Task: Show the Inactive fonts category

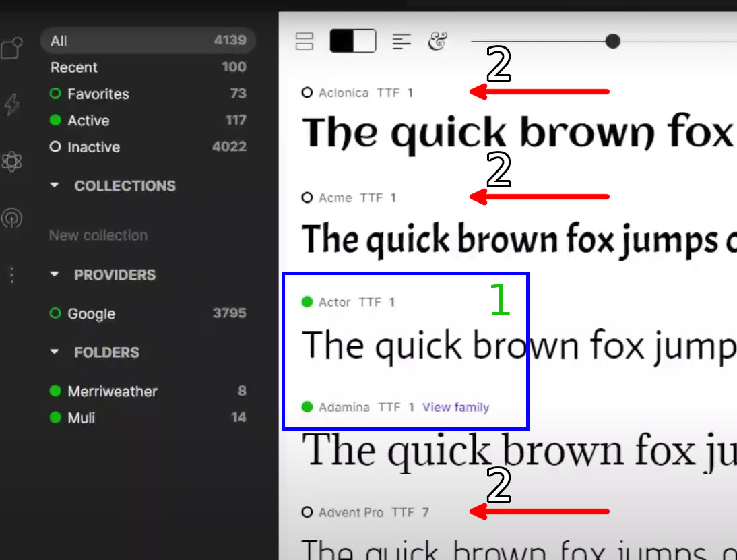Action: click(x=148, y=147)
